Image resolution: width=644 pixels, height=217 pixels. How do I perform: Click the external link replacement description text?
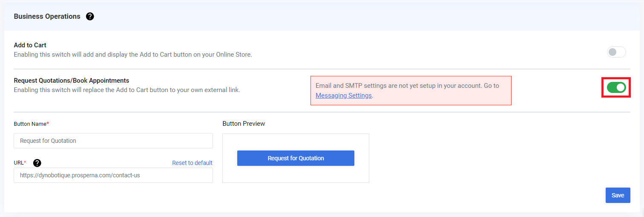[x=127, y=90]
